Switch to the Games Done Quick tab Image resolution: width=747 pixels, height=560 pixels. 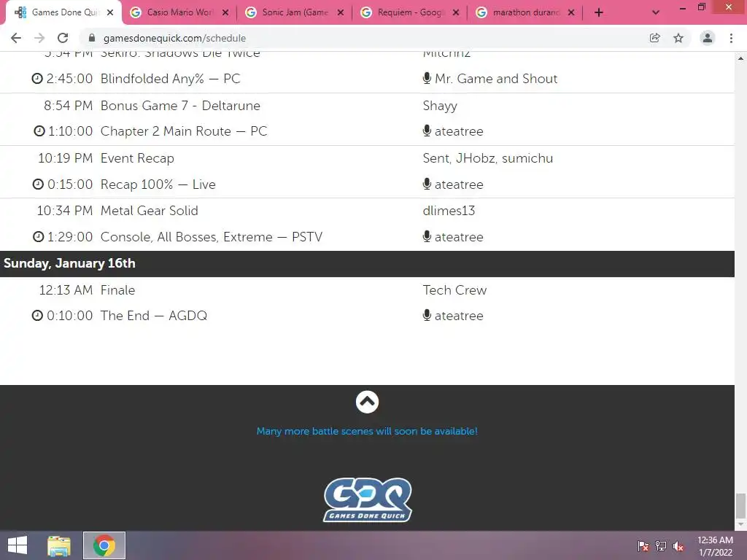[x=64, y=12]
